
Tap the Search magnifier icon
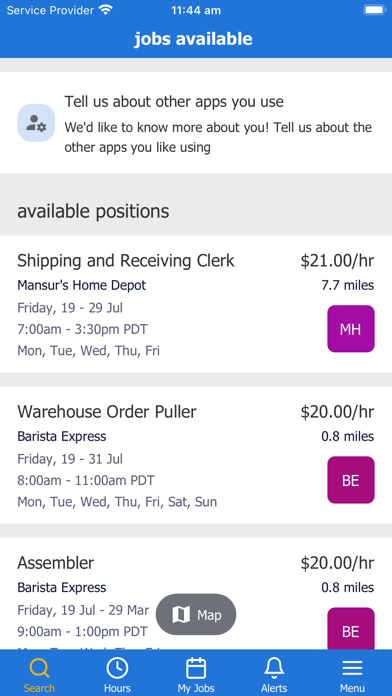click(x=39, y=668)
